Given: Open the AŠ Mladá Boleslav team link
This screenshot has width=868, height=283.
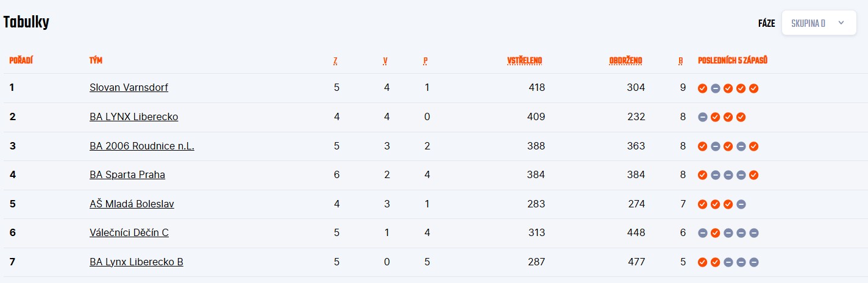Looking at the screenshot, I should coord(132,204).
